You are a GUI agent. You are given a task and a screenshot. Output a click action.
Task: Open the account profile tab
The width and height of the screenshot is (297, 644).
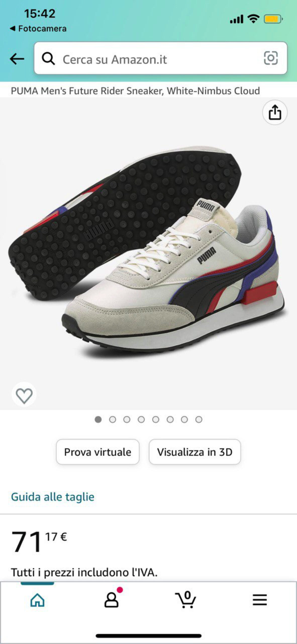[x=112, y=600]
